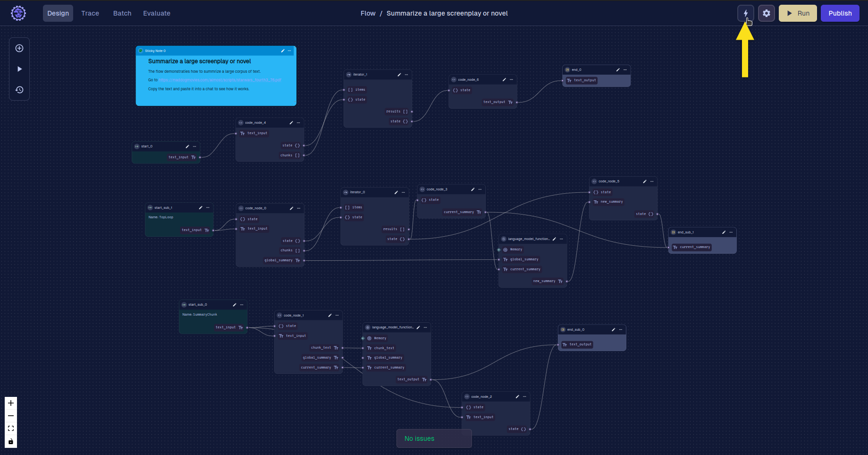Screen dimensions: 868x455
Task: Edit code_node_3 with pencil icon
Action: (x=472, y=189)
